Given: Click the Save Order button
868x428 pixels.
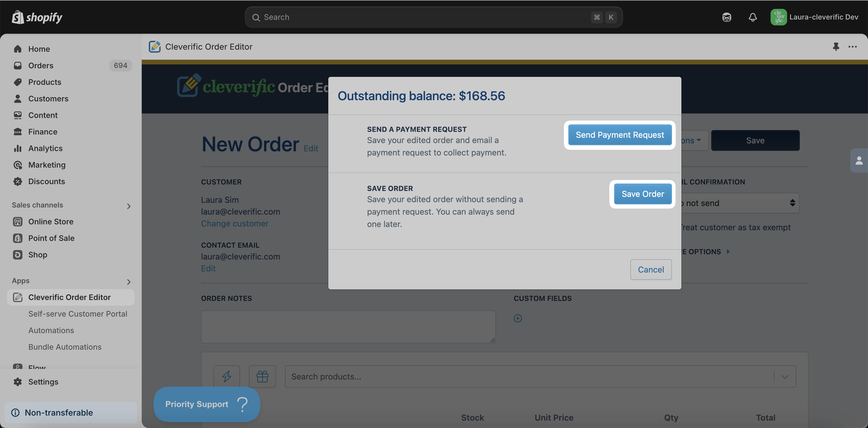Looking at the screenshot, I should (x=642, y=194).
